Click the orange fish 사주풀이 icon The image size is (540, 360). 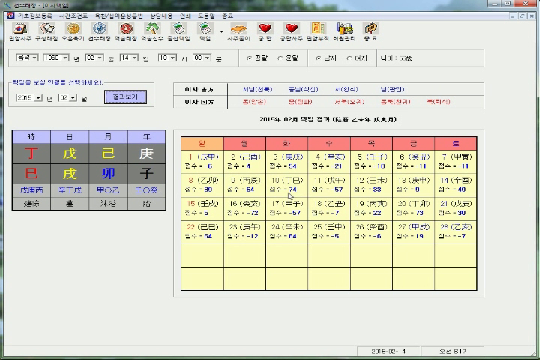(x=238, y=28)
